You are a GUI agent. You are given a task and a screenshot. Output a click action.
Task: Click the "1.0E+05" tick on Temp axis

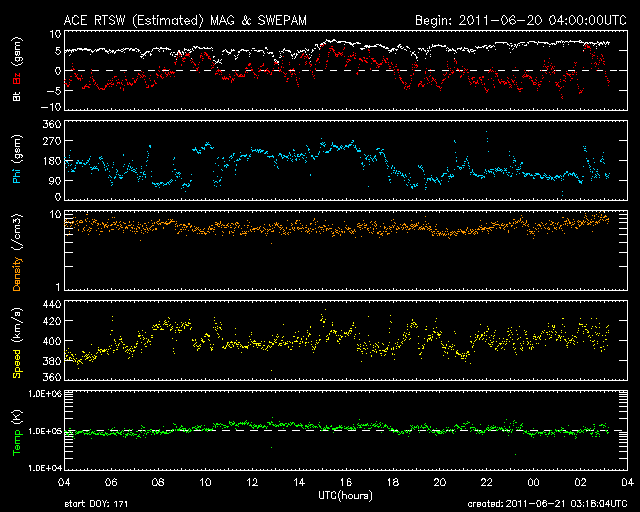pos(45,431)
